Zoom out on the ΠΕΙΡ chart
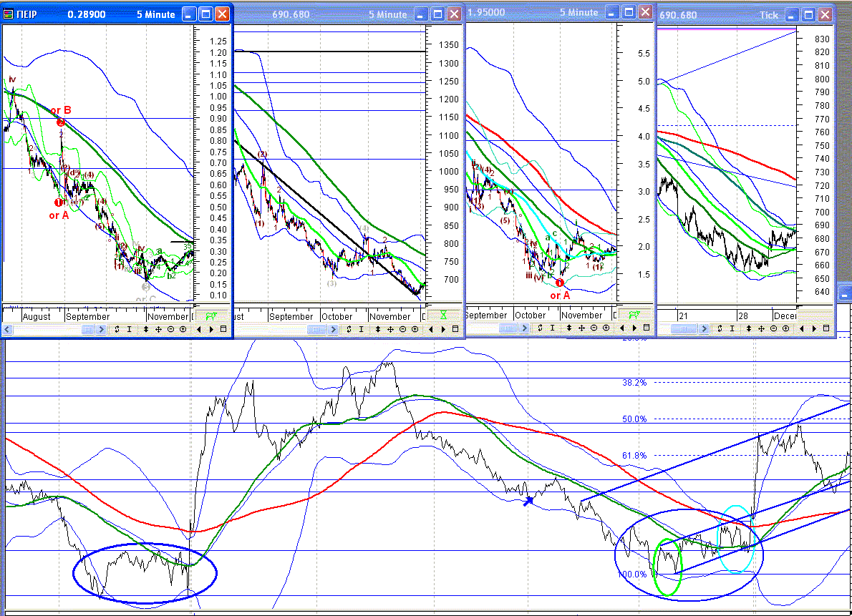This screenshot has height=616, width=852. coord(171,329)
